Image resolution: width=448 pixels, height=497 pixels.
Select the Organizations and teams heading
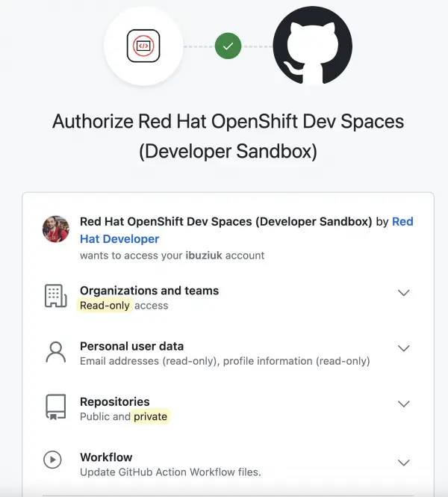pos(149,291)
